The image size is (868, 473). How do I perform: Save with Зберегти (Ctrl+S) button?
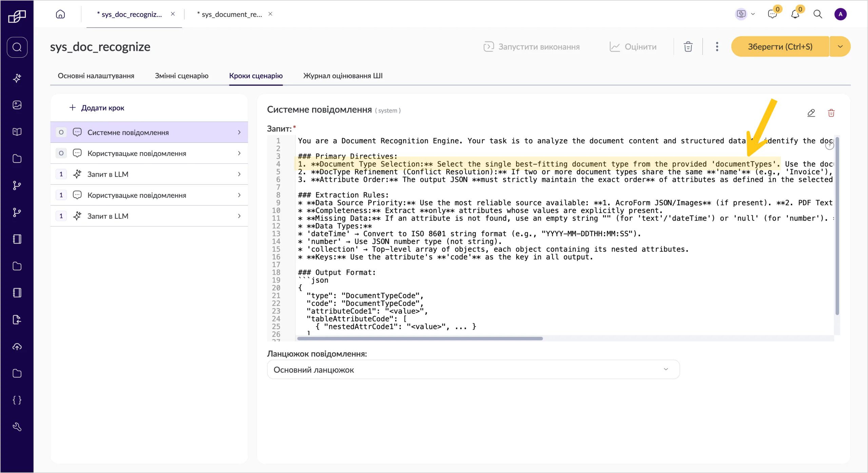(x=780, y=46)
